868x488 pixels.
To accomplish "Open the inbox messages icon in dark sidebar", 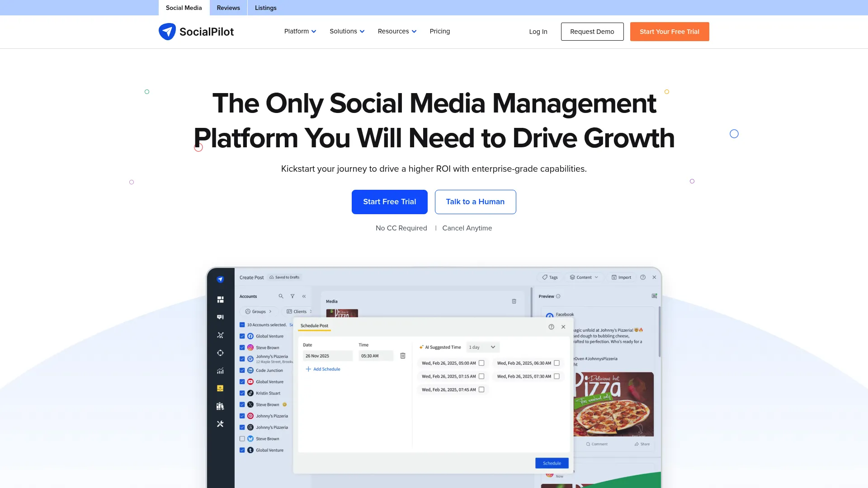I will point(220,317).
